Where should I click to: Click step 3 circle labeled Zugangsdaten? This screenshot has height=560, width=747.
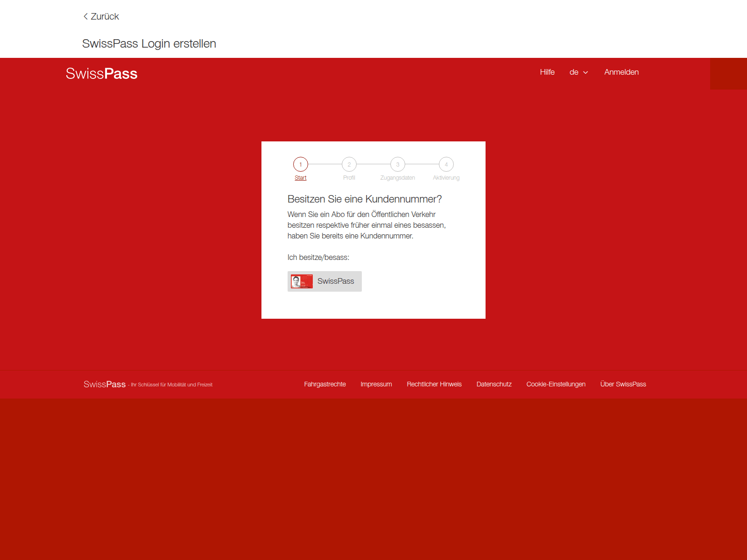(397, 164)
